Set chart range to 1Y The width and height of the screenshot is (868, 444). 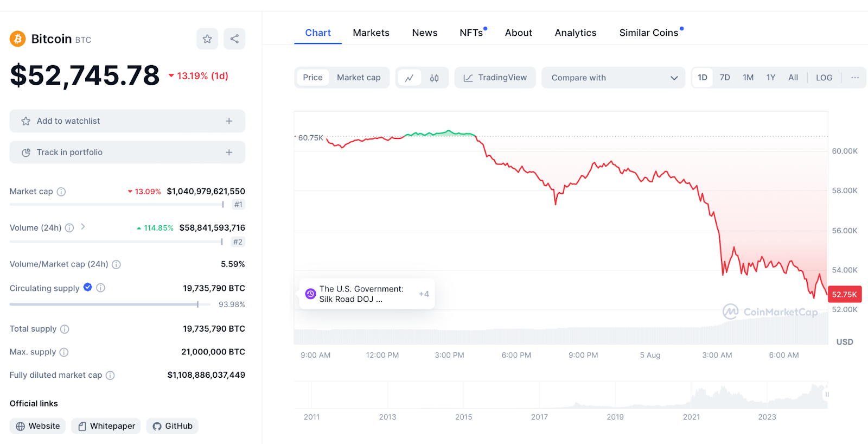click(771, 78)
